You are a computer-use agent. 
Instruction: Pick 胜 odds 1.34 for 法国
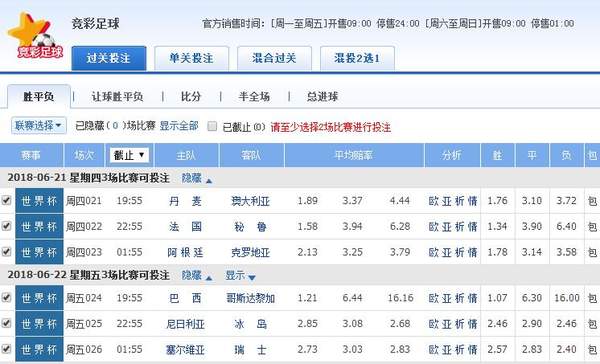(x=497, y=226)
